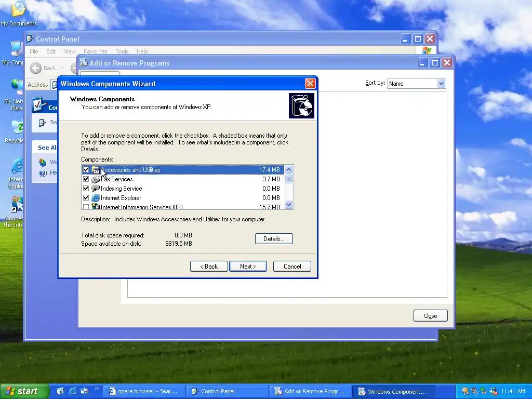Switch to Add or Remove Programs taskbar button
The image size is (532, 399).
[310, 391]
